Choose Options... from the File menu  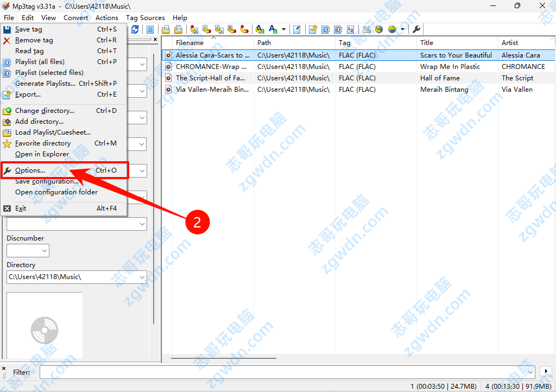[30, 170]
